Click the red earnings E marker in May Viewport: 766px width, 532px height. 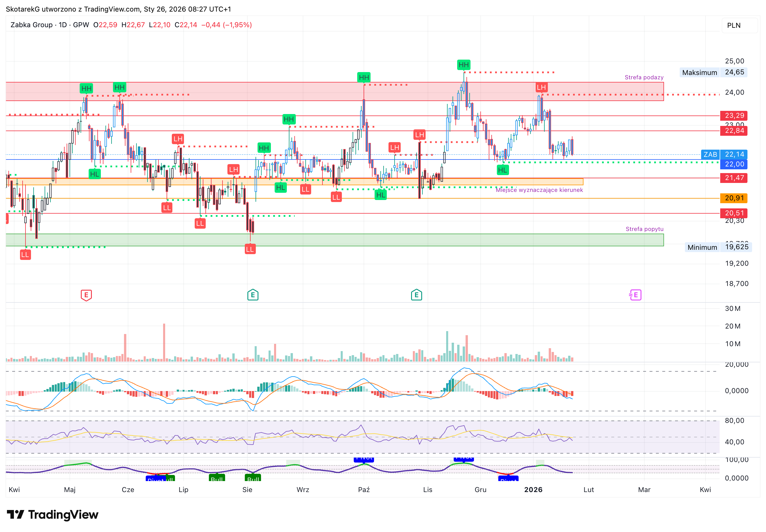86,295
